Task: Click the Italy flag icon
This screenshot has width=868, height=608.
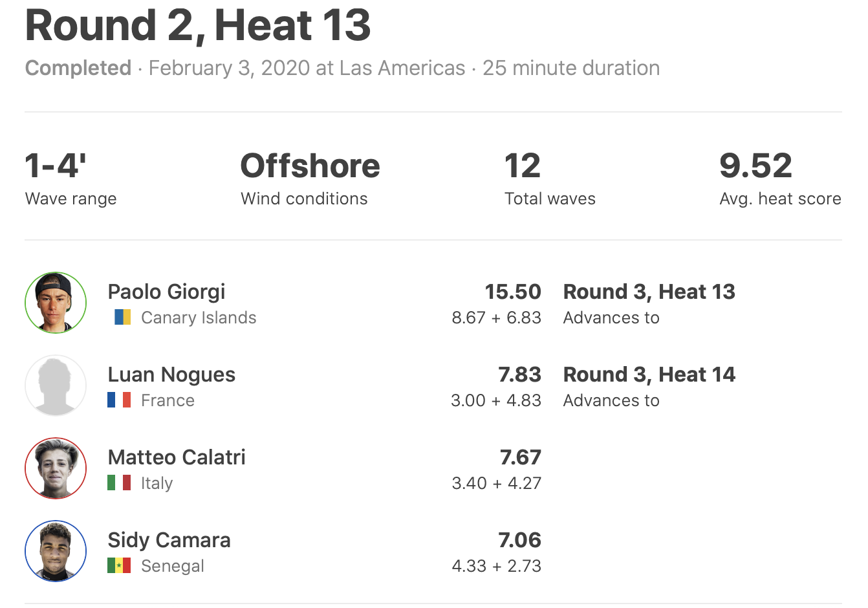Action: (119, 483)
